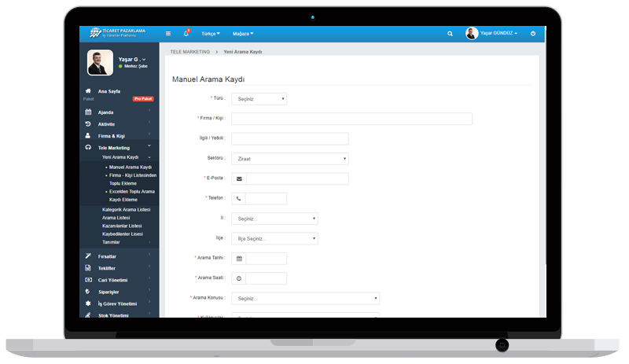Open Kazanılanlar Listesi link
Viewport: 629px width, 364px height.
click(x=122, y=226)
